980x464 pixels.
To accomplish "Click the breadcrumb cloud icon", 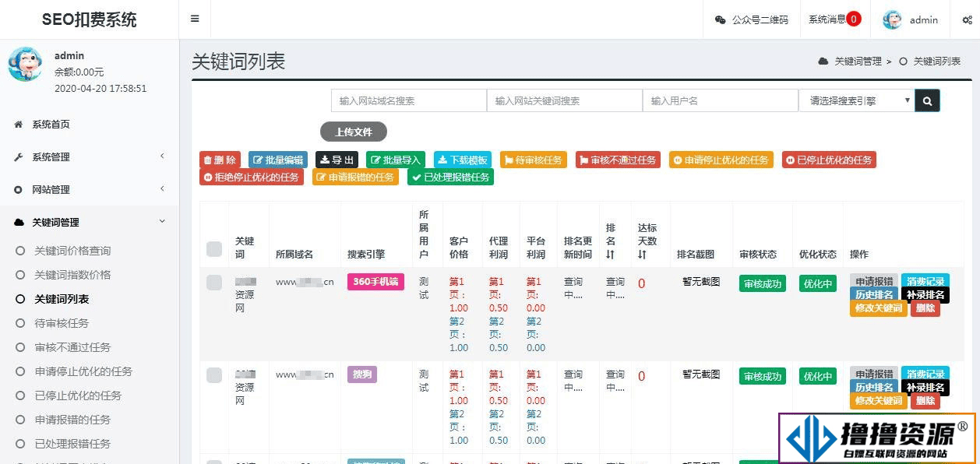I will (x=823, y=62).
